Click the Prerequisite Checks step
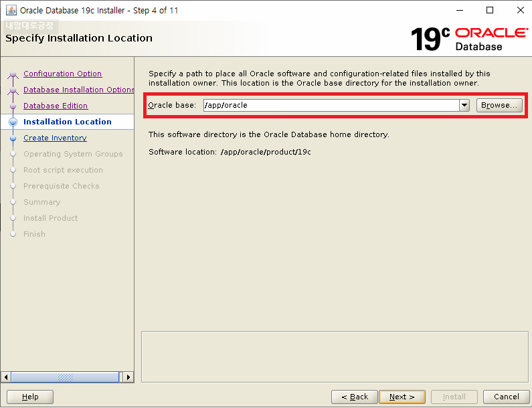532x408 pixels. click(x=61, y=186)
